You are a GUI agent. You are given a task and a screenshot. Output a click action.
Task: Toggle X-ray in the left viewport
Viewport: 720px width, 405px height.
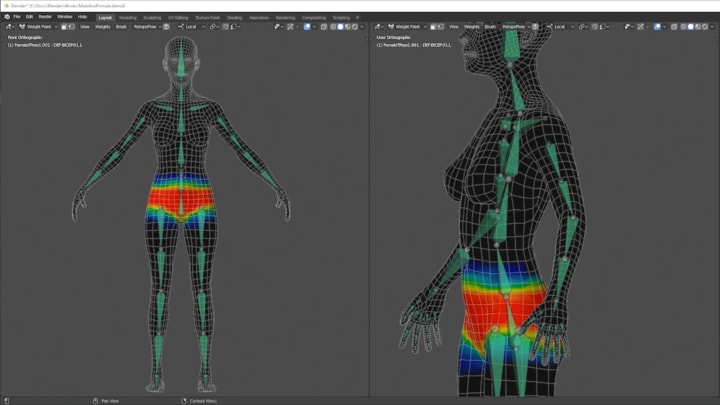(323, 27)
